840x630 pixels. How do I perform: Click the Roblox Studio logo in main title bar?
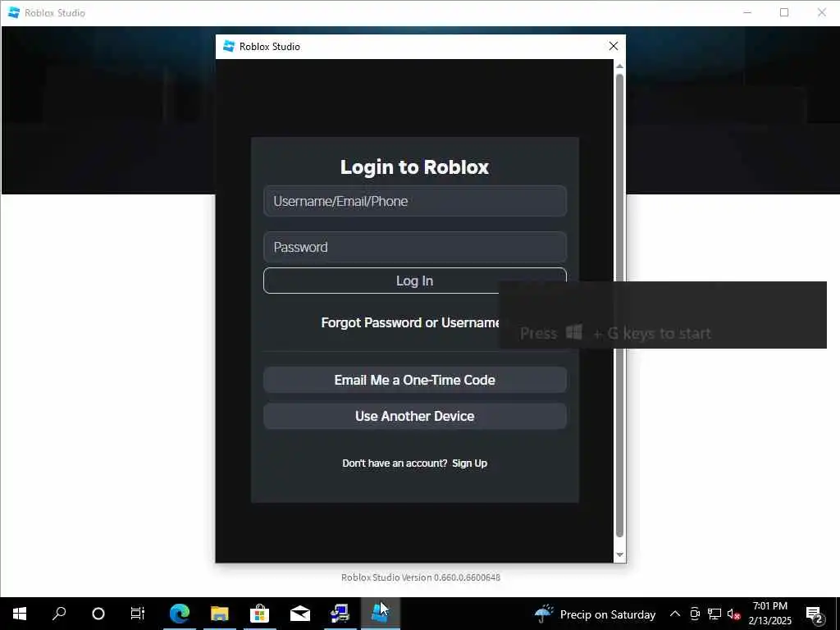click(x=14, y=12)
